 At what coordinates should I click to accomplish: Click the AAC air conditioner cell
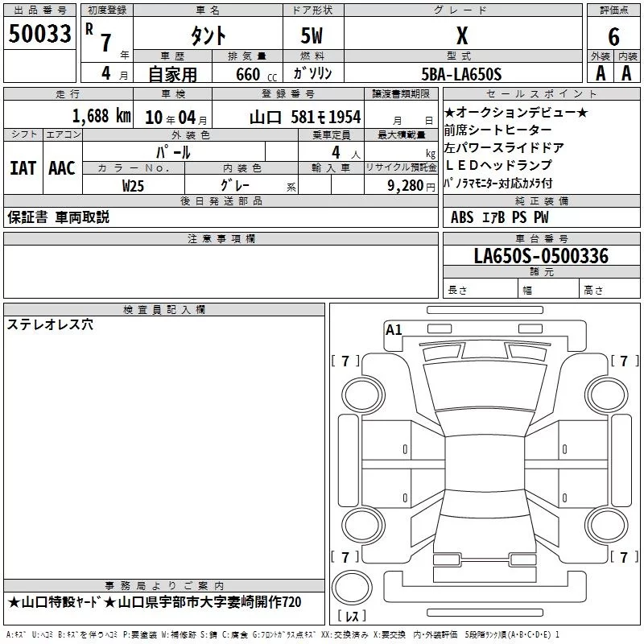point(62,167)
